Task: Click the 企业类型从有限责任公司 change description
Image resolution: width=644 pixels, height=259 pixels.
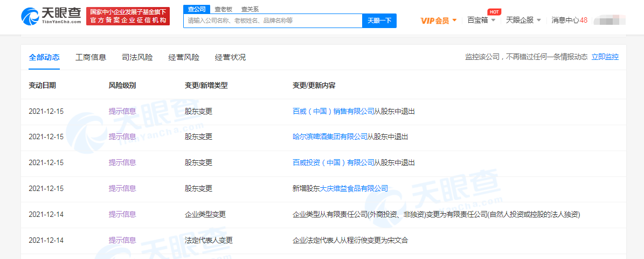Action: tap(436, 214)
